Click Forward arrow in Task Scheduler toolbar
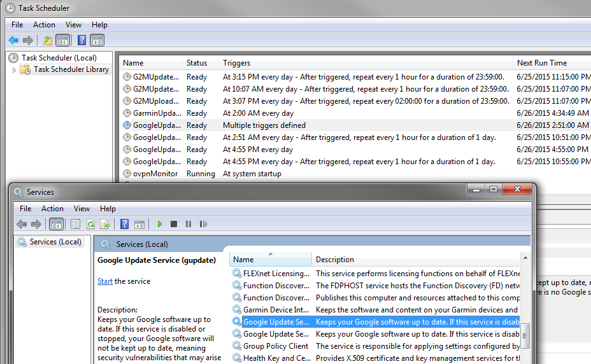 [x=28, y=40]
